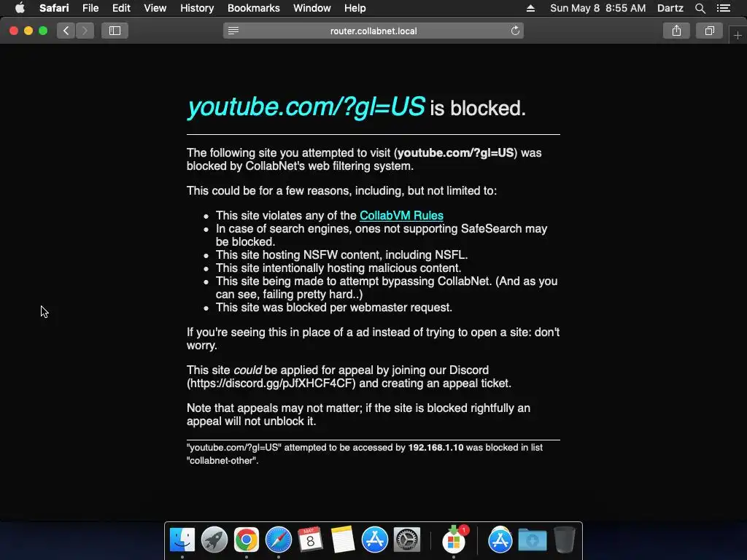Screen dimensions: 747x560
Task: Go back to previous page
Action: coord(66,31)
